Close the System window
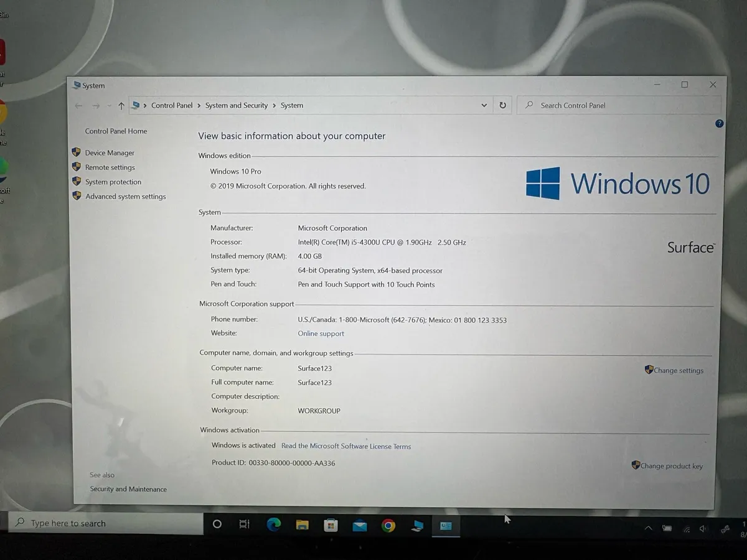 (713, 85)
